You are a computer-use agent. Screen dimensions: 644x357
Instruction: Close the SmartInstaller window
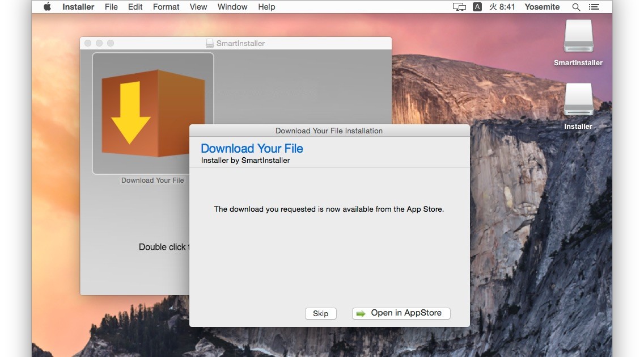coord(88,43)
